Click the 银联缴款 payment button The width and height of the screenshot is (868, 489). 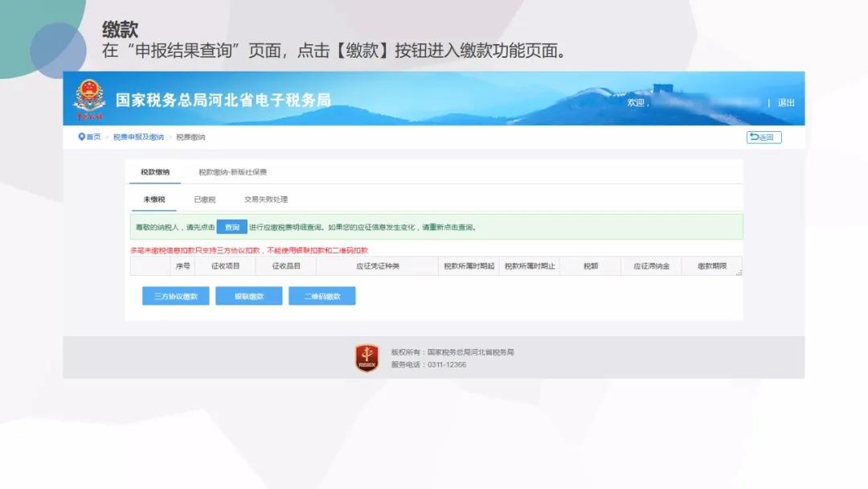pyautogui.click(x=248, y=295)
